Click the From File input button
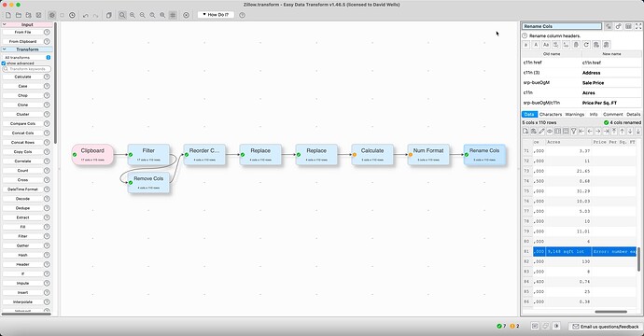Viewport: 644px width, 336px height. coord(22,32)
